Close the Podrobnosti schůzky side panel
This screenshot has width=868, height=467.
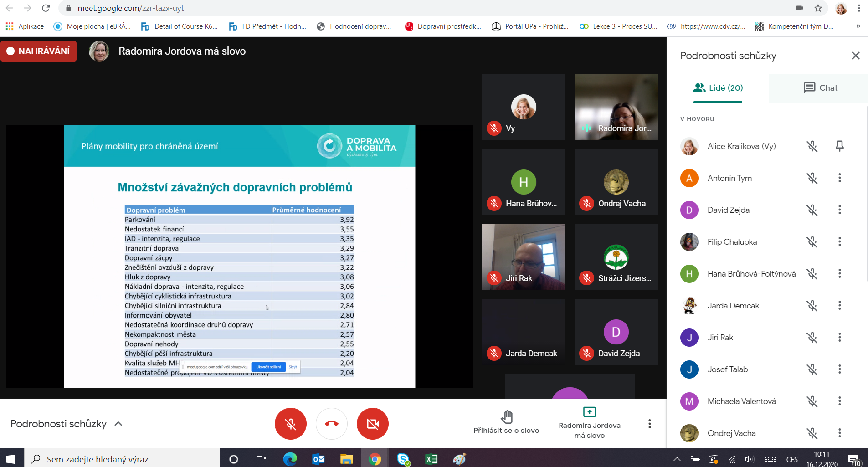click(855, 56)
